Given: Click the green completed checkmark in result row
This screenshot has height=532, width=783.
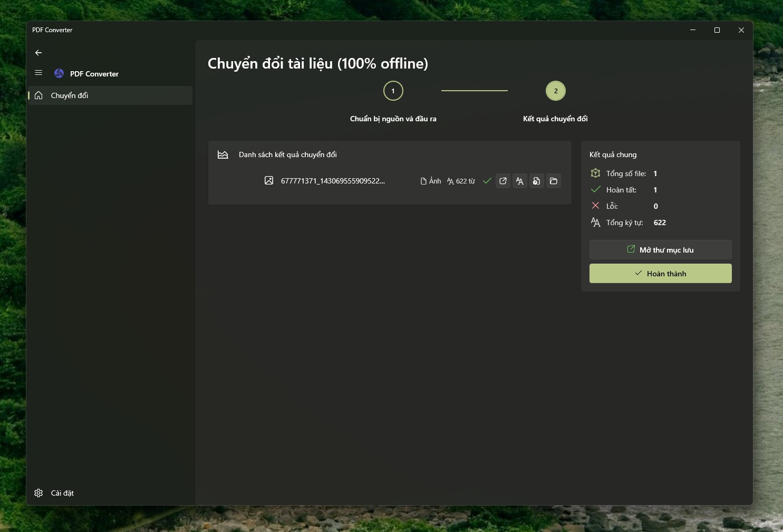Looking at the screenshot, I should 487,181.
